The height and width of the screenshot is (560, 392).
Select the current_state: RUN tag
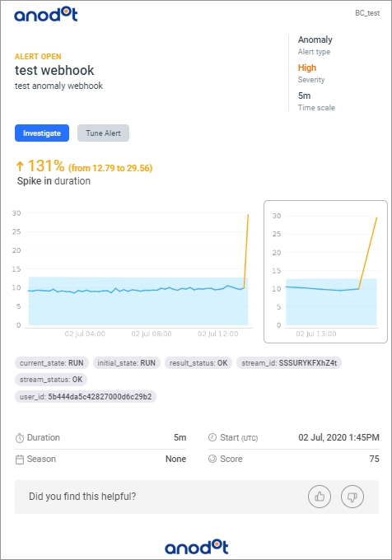pos(52,363)
